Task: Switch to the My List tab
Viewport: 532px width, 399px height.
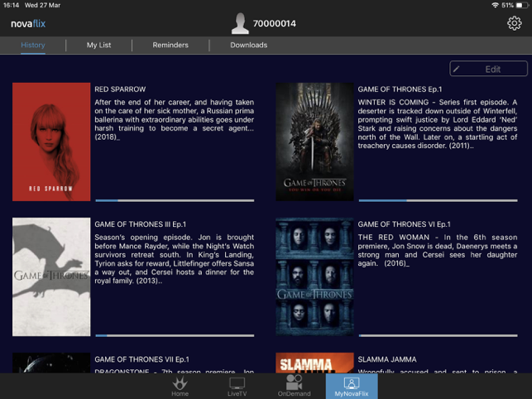Action: tap(98, 46)
